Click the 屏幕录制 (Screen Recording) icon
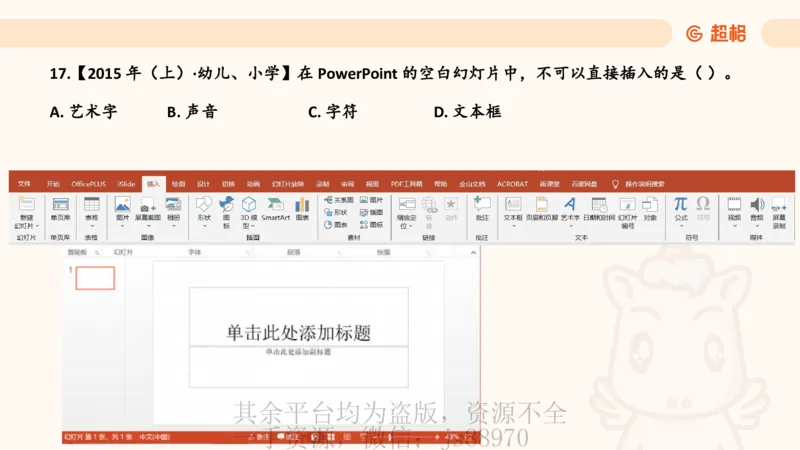This screenshot has height=450, width=800. tap(779, 205)
